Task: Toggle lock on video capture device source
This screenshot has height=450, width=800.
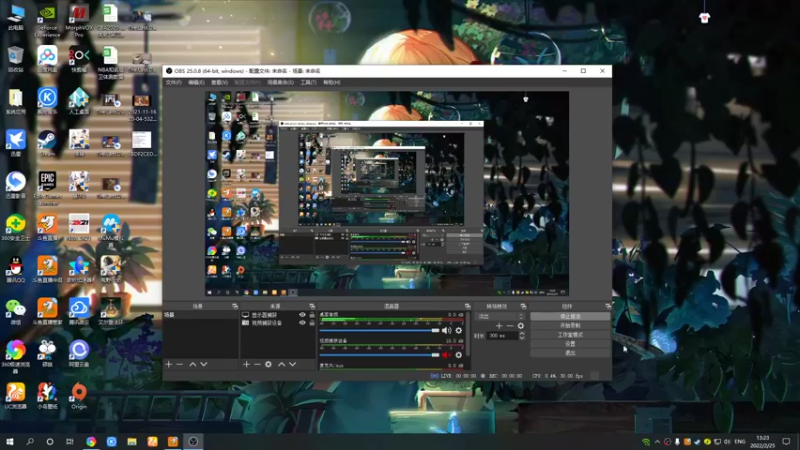Action: click(312, 322)
